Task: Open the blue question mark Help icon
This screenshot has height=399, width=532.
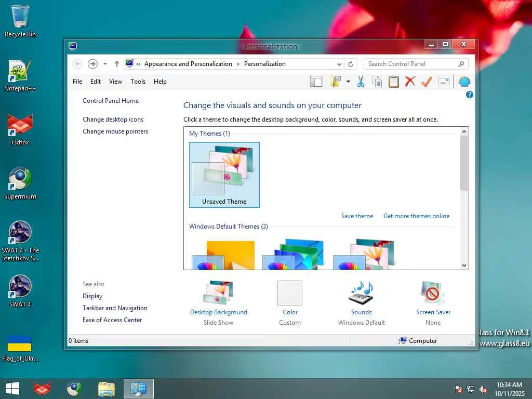Action: [x=469, y=95]
